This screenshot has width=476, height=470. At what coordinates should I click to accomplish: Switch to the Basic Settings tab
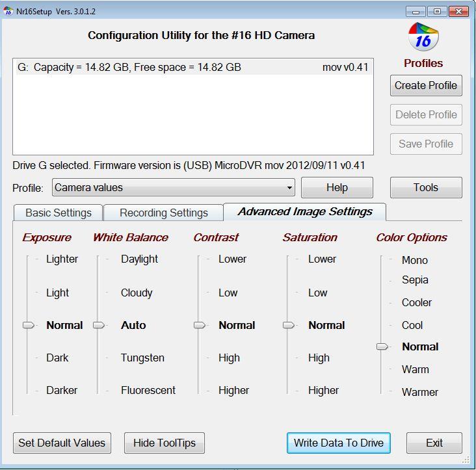coord(57,213)
